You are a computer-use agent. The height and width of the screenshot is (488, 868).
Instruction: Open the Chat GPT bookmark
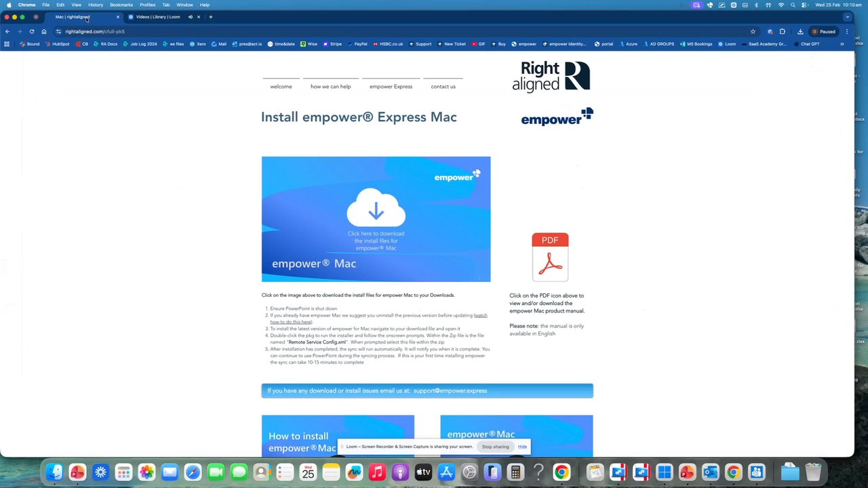(x=806, y=44)
